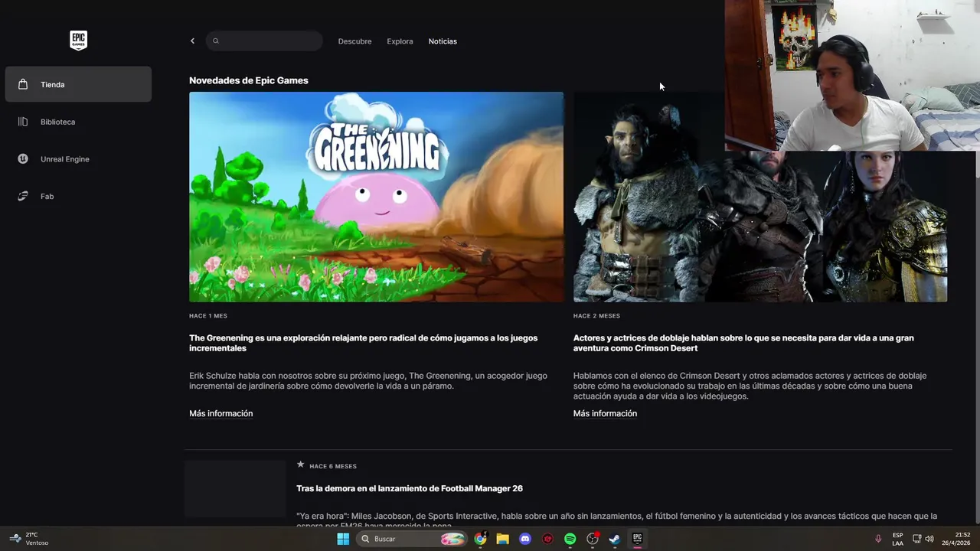Click Más información under Crimson Desert
Screen dimensions: 980x551
(x=605, y=413)
